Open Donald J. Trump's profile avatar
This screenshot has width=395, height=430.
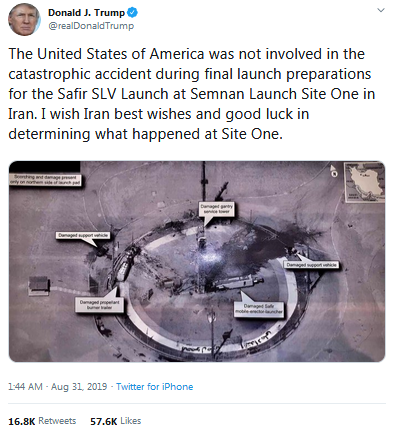point(24,20)
